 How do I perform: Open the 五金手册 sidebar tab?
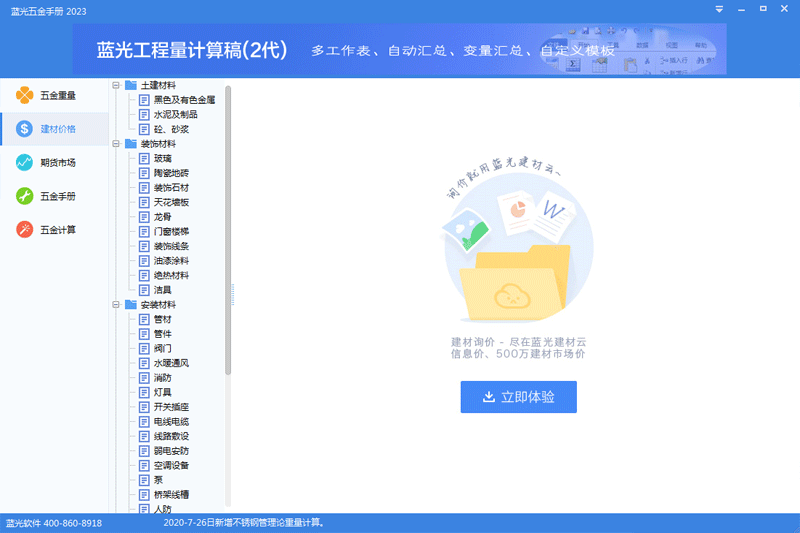54,196
